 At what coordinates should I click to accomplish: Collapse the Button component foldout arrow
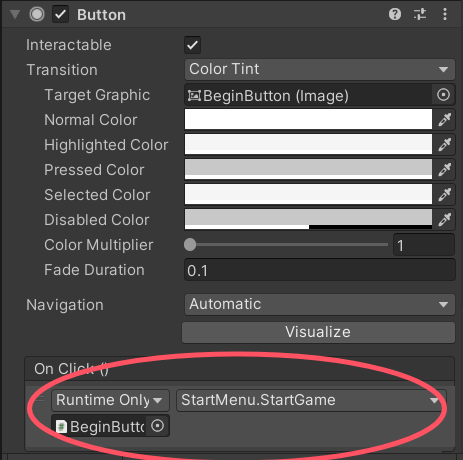[15, 14]
